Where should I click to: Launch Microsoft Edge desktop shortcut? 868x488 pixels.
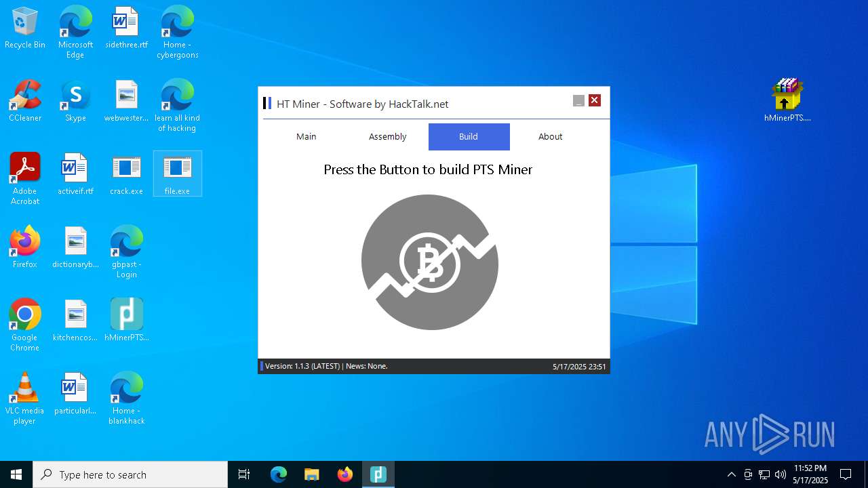pos(75,32)
